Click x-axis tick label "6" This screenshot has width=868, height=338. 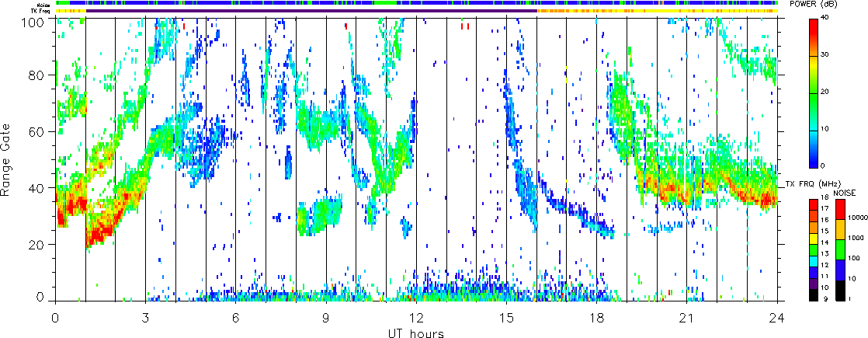(236, 318)
